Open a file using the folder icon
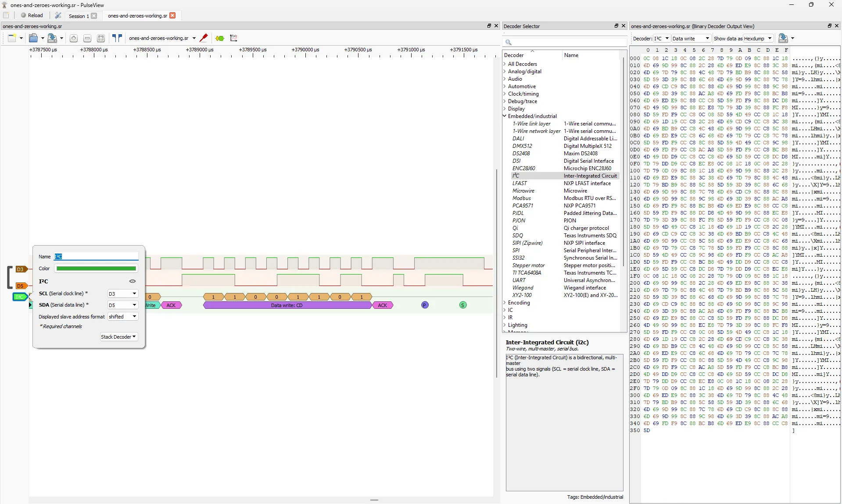842x504 pixels. (33, 38)
